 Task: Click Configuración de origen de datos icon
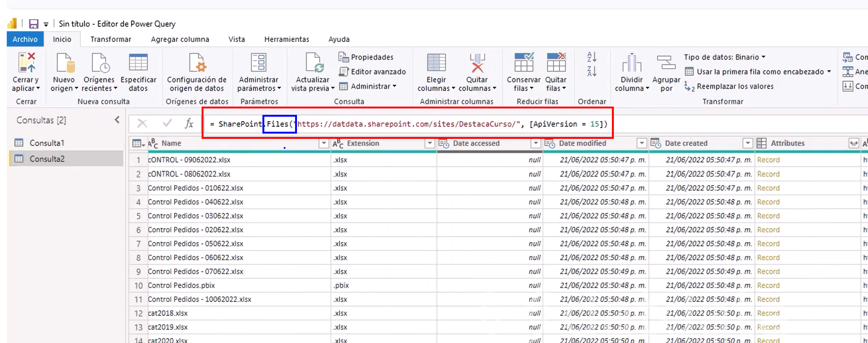[197, 63]
